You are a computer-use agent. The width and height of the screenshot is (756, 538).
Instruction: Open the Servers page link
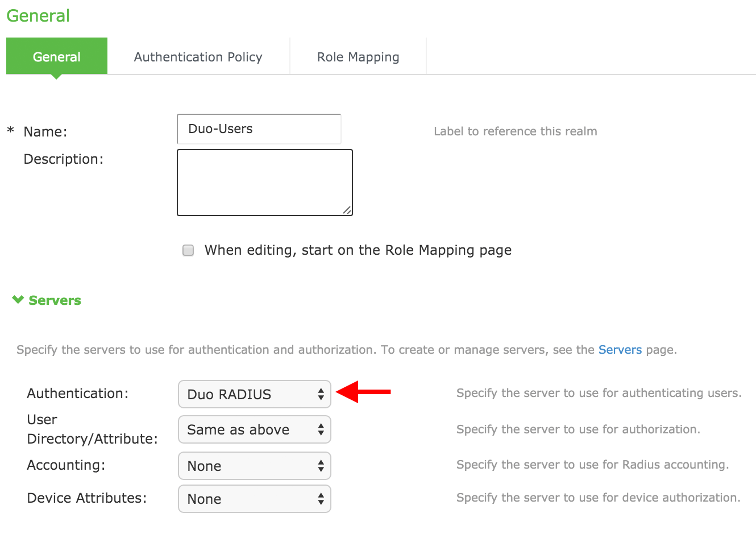tap(620, 350)
